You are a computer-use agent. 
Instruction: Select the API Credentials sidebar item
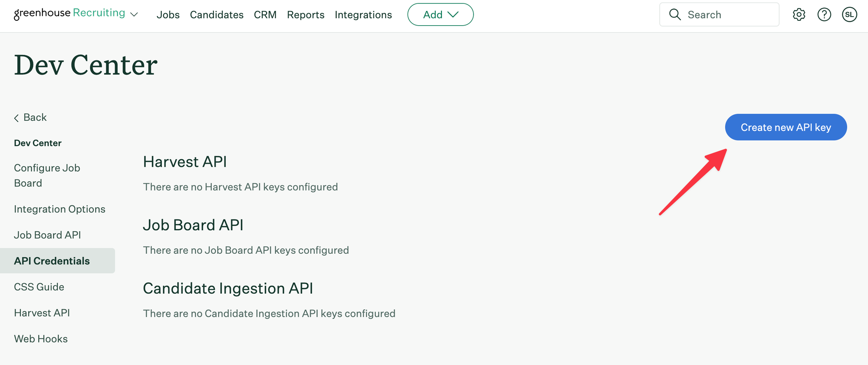[x=57, y=261]
